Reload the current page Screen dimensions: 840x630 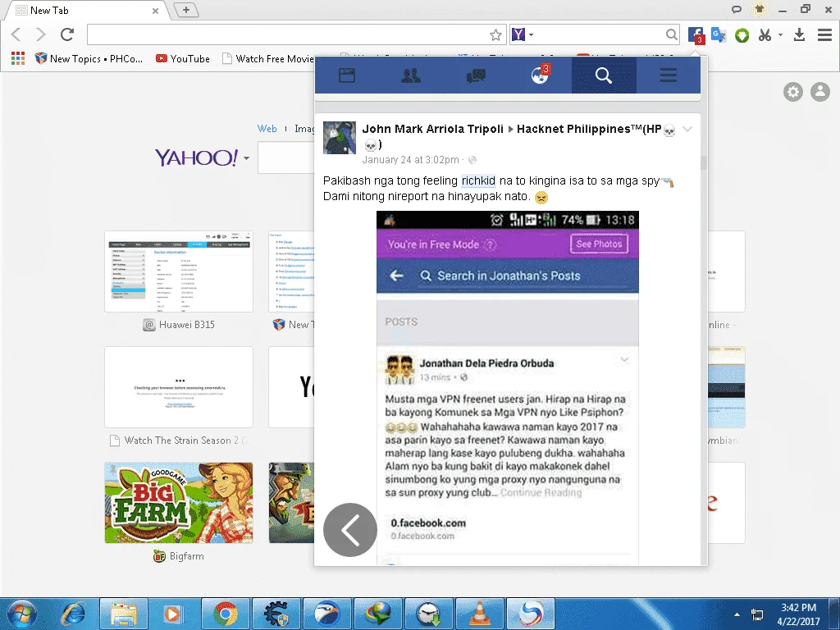[x=67, y=34]
